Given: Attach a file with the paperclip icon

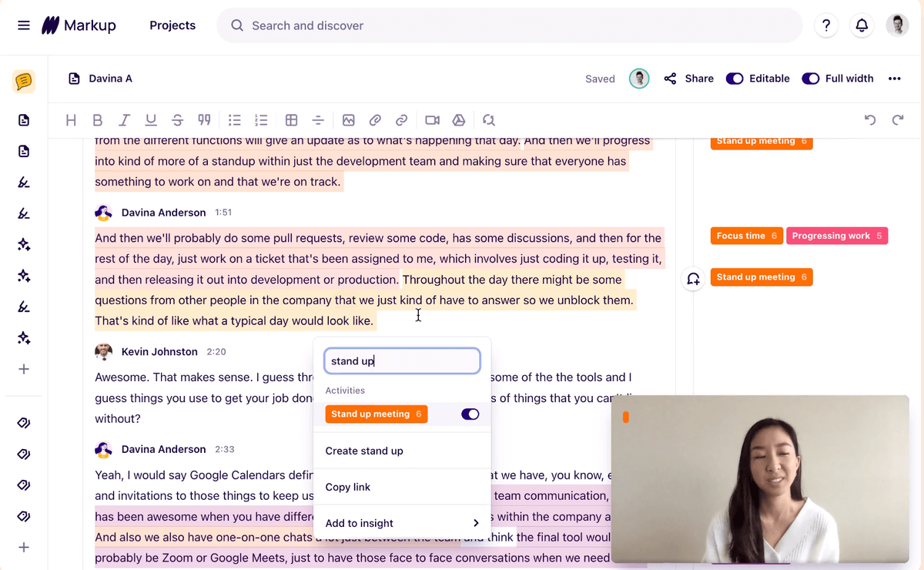Looking at the screenshot, I should [375, 120].
